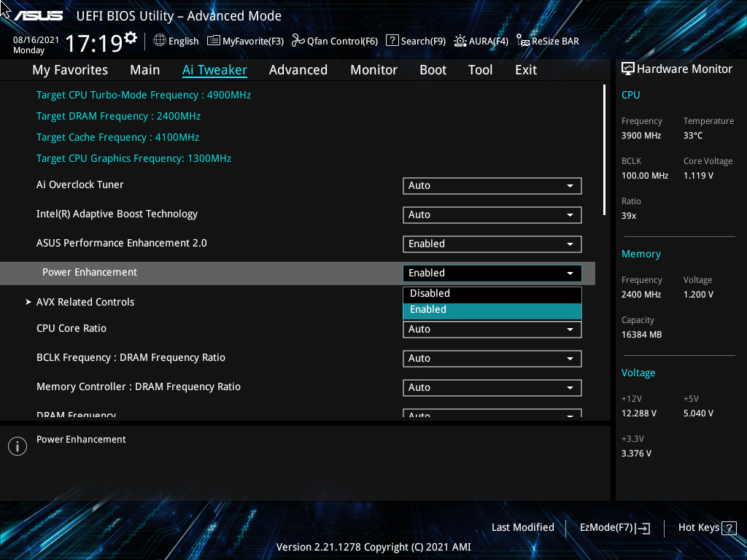Go to the Exit tab

pyautogui.click(x=526, y=70)
